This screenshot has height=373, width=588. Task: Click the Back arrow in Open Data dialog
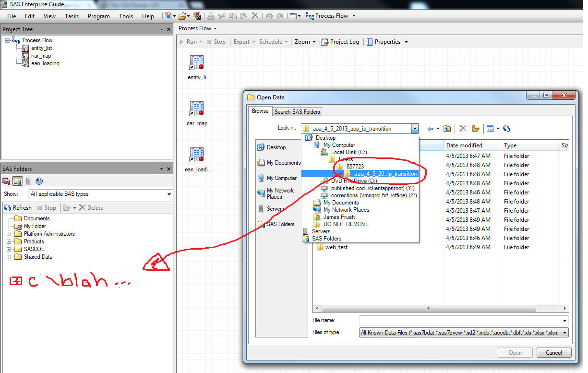click(x=430, y=129)
